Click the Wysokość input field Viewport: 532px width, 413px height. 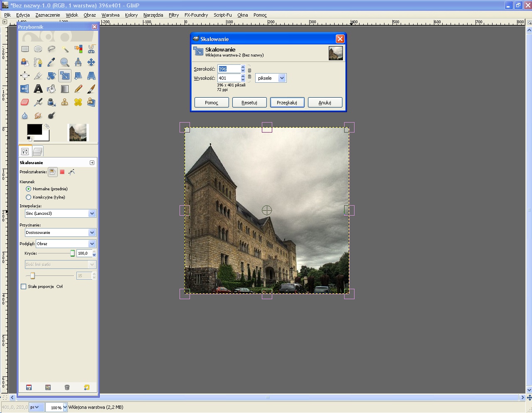[x=229, y=78]
